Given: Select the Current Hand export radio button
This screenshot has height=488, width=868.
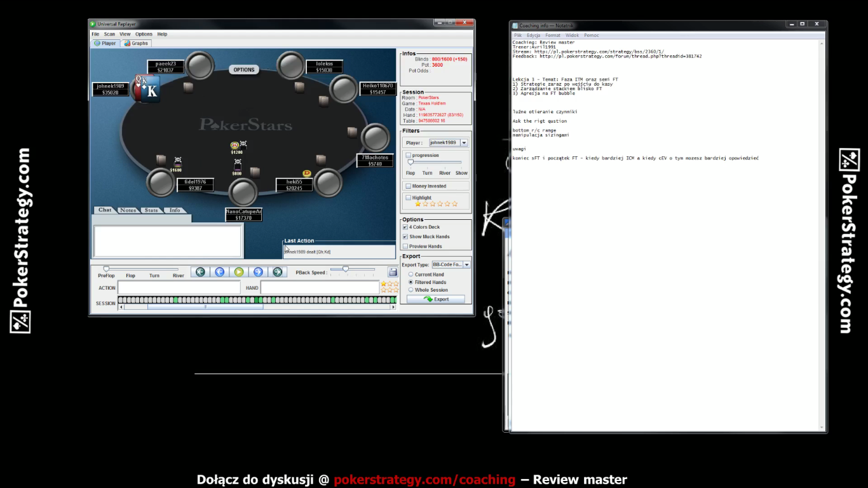Looking at the screenshot, I should [x=410, y=274].
